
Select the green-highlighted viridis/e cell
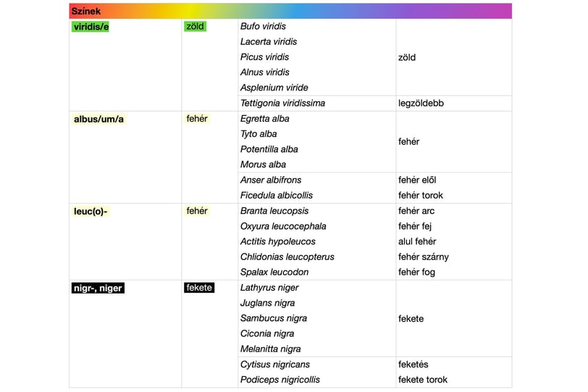tap(91, 27)
